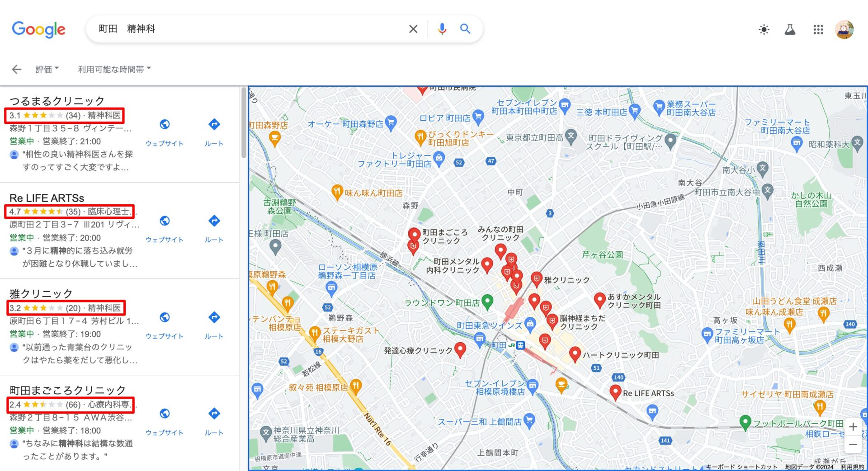Image resolution: width=868 pixels, height=471 pixels.
Task: Open website for 雅クリニック listing
Action: coord(165,325)
